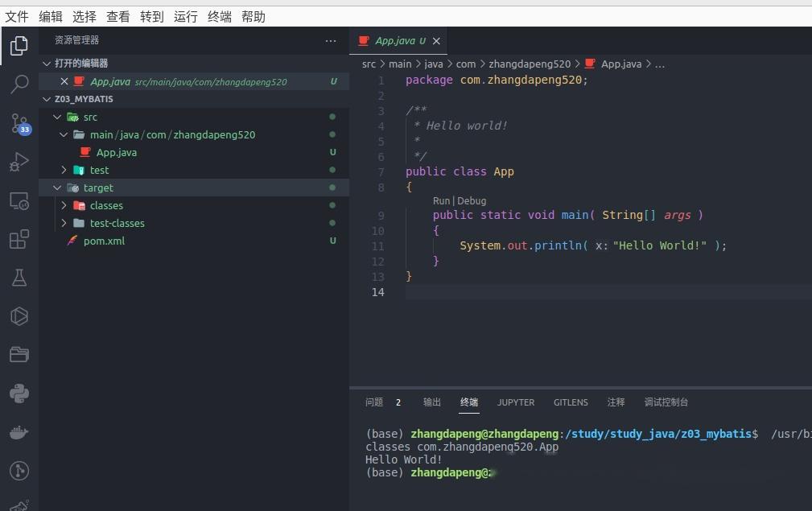Open the 选择 menu
Screen dimensions: 812x511
tap(84, 17)
